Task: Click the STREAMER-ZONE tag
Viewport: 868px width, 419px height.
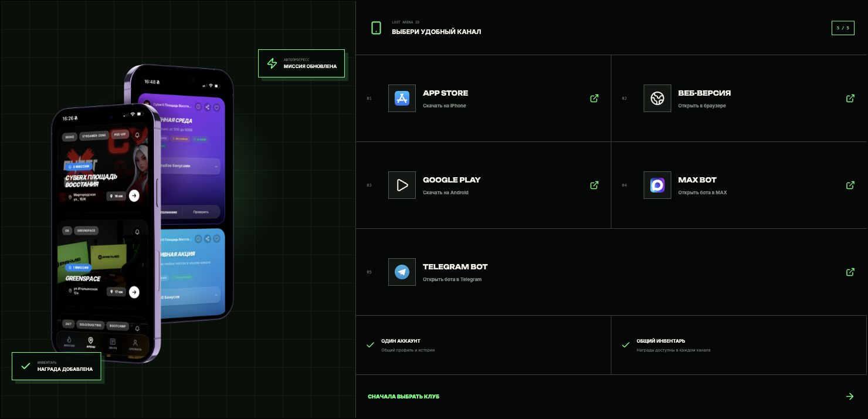Action: click(94, 136)
